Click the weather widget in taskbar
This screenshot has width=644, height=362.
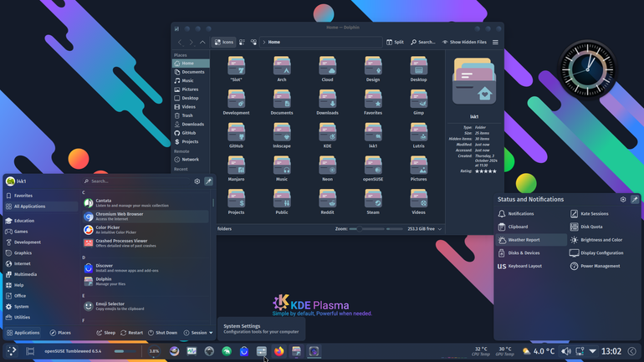point(538,351)
